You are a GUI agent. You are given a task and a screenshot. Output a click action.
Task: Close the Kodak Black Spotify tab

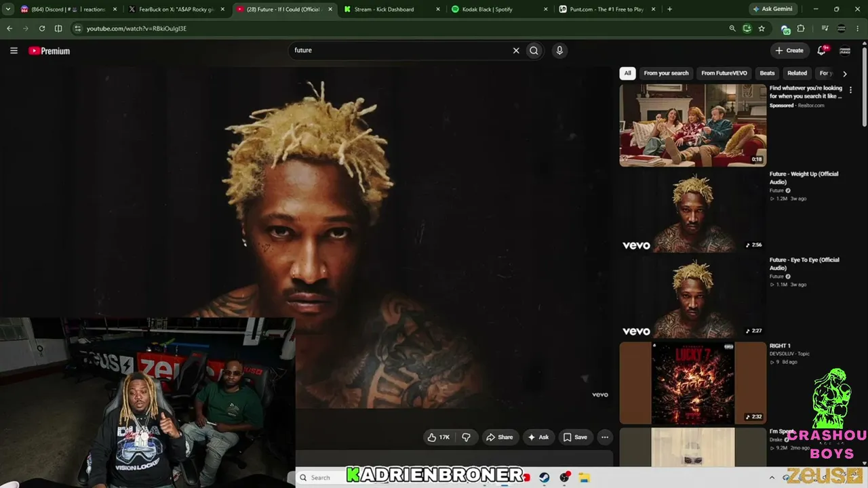point(546,9)
